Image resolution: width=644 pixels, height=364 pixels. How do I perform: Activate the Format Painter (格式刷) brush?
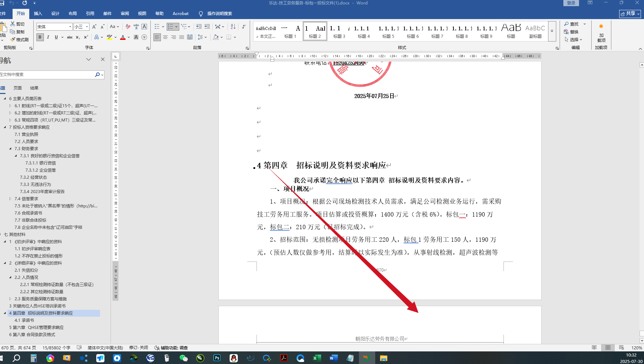pos(13,39)
